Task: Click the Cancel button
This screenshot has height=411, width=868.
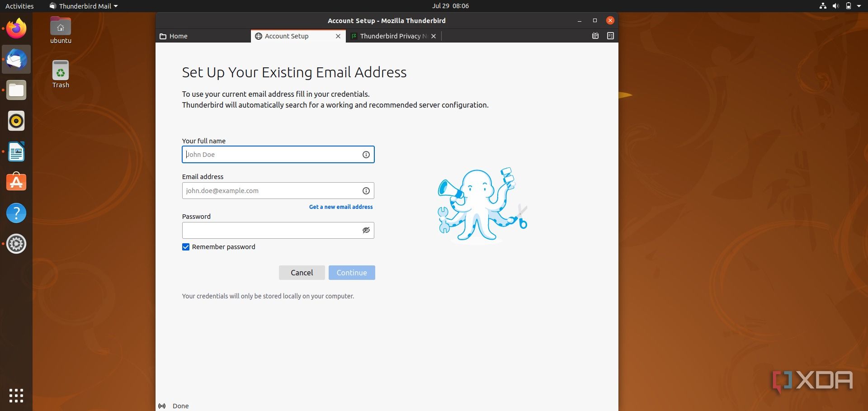Action: tap(302, 273)
